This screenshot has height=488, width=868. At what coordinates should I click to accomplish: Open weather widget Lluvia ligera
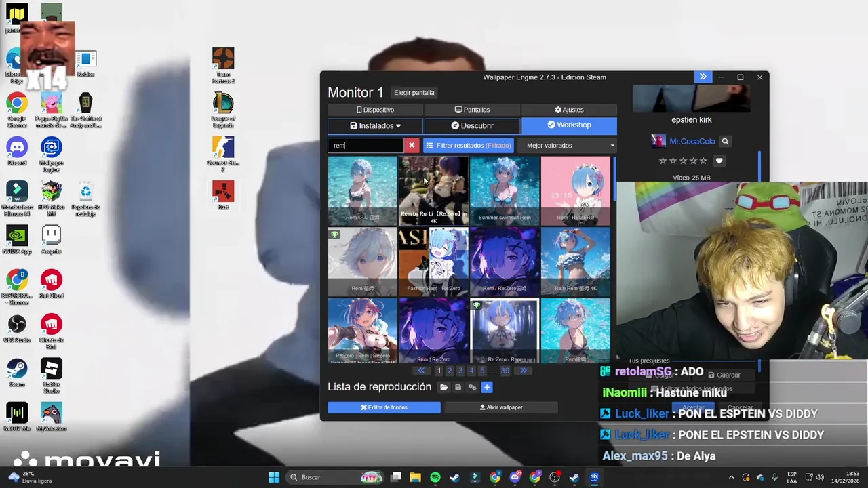click(27, 477)
